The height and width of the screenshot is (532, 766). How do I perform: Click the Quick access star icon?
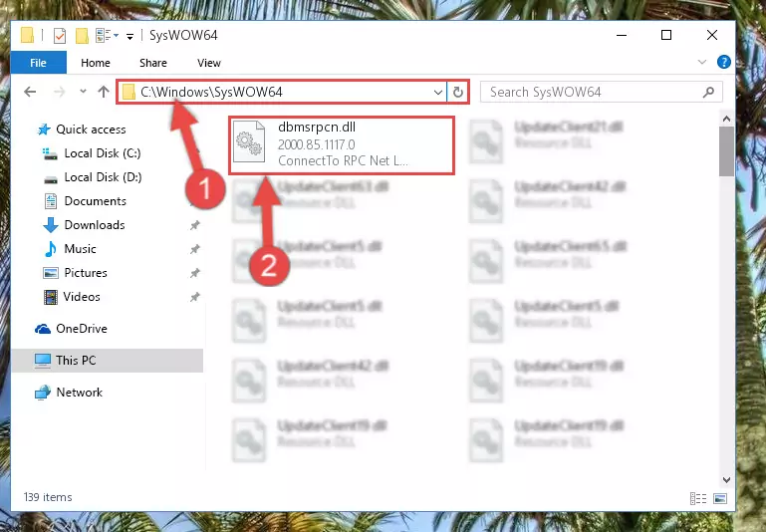44,130
